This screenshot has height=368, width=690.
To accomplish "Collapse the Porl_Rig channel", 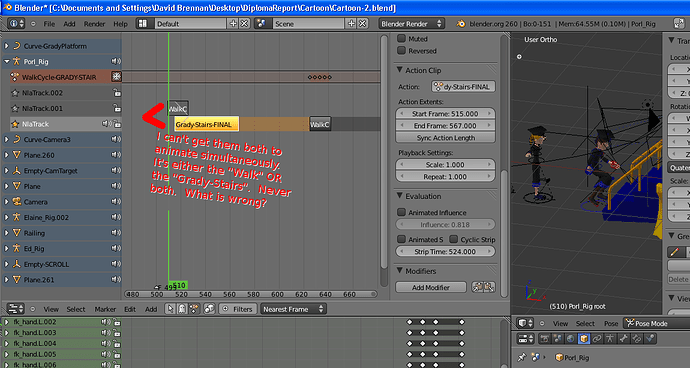I will (x=7, y=62).
